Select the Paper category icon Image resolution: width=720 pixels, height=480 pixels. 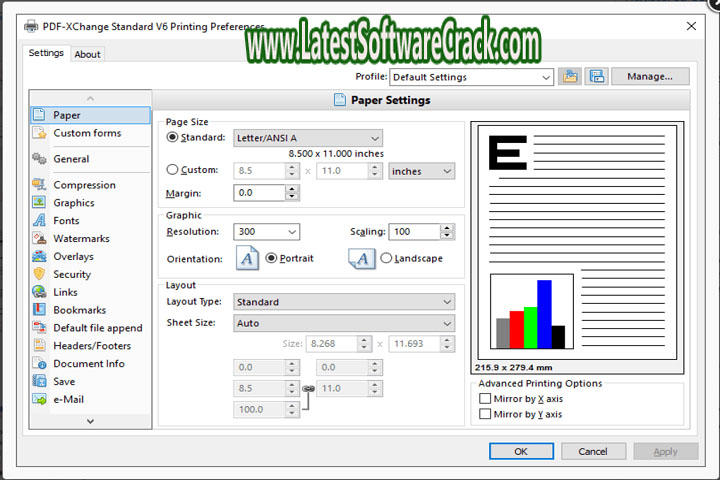39,114
